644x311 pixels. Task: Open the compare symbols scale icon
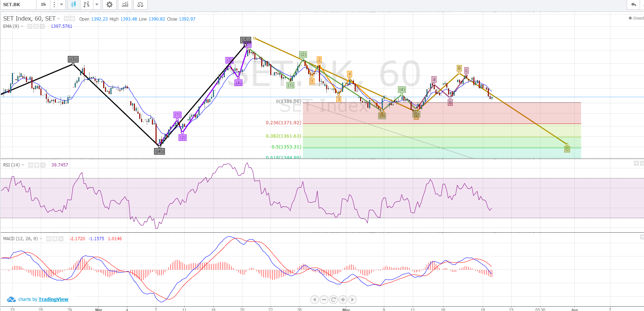tap(140, 5)
